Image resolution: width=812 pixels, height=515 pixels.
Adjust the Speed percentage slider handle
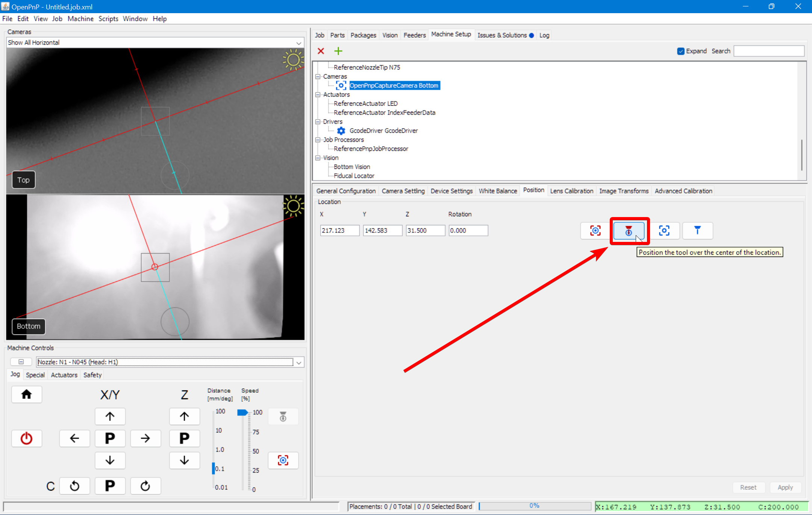[x=242, y=413]
